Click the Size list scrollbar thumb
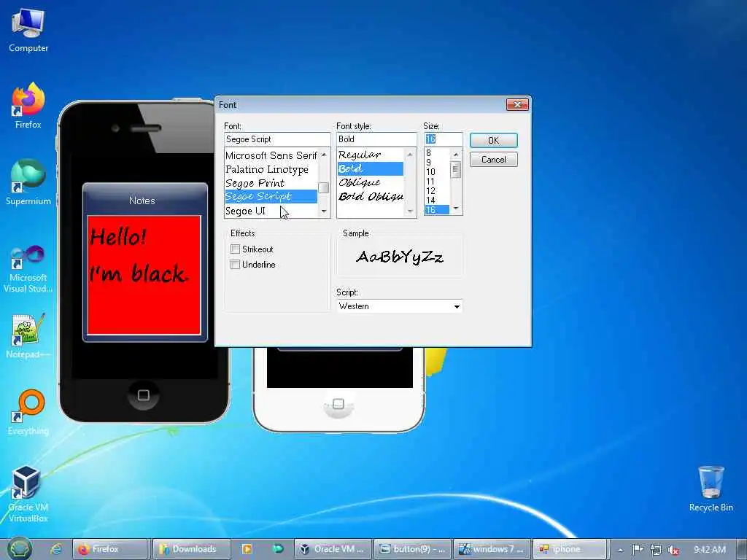 coord(455,169)
